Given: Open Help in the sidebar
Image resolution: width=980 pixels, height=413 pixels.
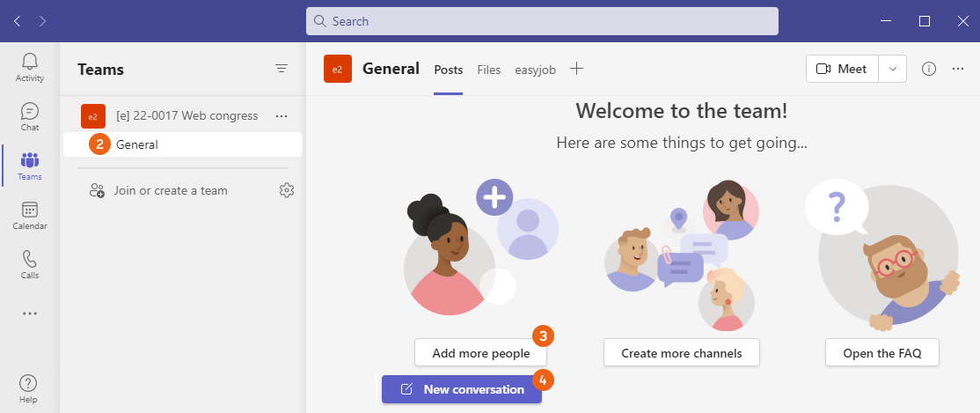Looking at the screenshot, I should pos(28,387).
